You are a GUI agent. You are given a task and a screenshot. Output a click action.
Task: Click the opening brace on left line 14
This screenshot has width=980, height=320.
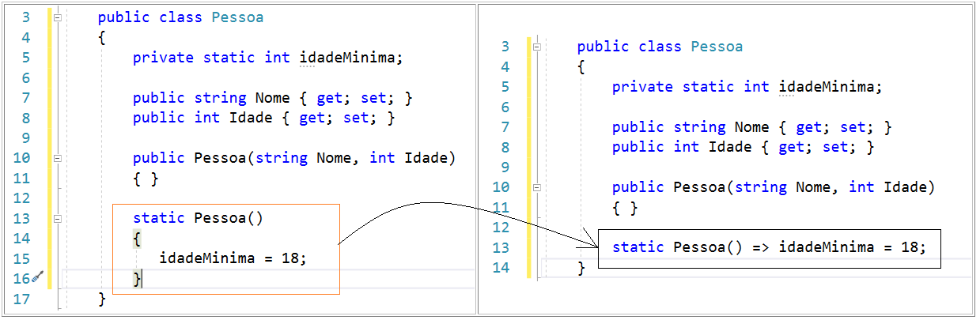point(136,238)
